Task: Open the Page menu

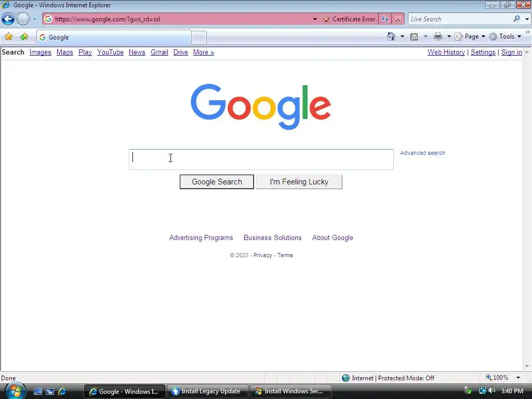Action: tap(470, 36)
